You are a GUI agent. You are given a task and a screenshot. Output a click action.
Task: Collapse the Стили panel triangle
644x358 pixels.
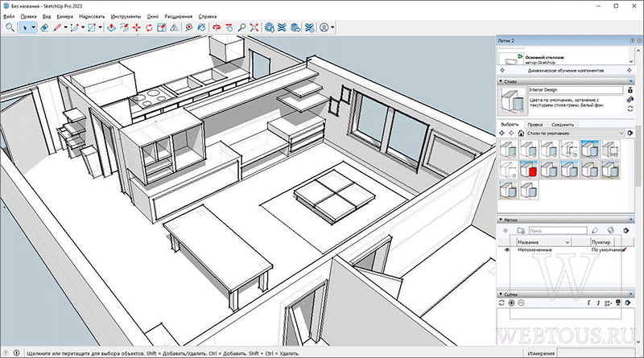tap(501, 81)
